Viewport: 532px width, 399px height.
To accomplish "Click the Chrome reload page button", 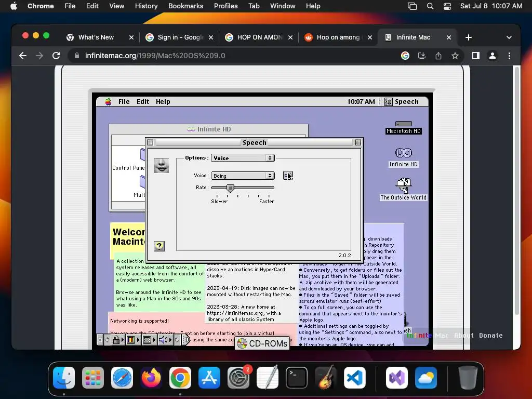I will [x=56, y=56].
